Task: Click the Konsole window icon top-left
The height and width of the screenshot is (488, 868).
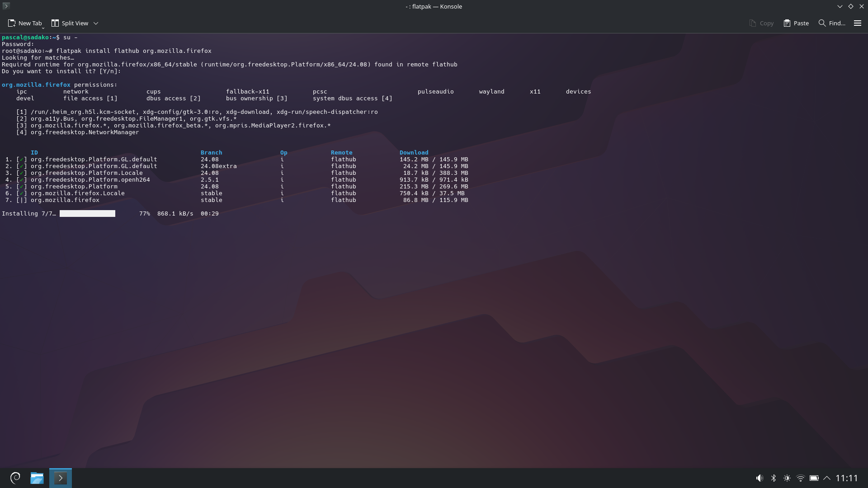Action: coord(5,6)
